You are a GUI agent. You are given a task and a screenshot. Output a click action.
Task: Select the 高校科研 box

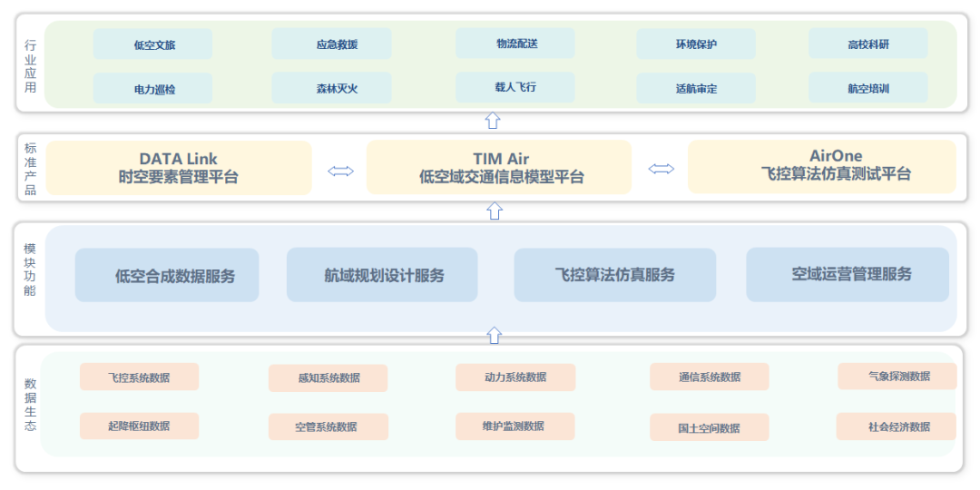point(868,44)
